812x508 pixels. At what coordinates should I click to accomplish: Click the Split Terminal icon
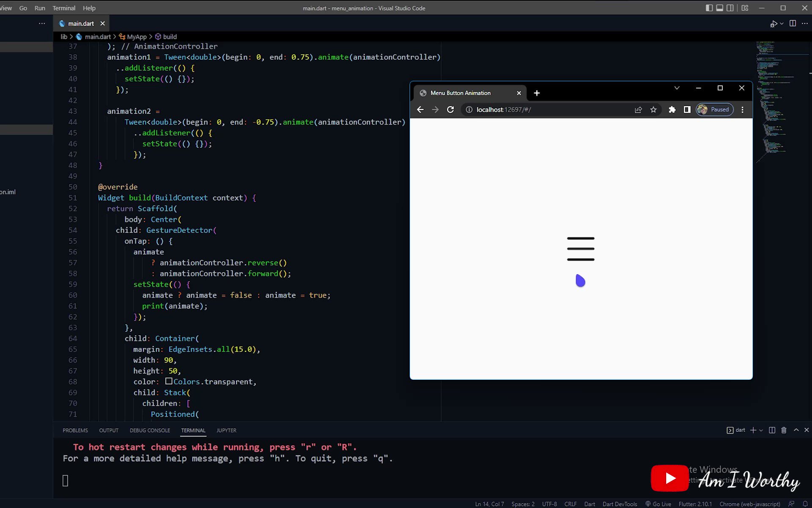(772, 430)
